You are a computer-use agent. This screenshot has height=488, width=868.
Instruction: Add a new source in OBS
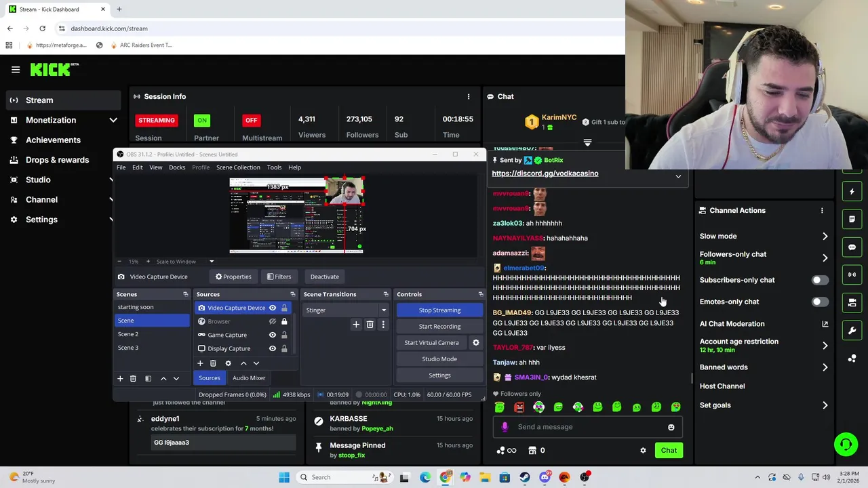pyautogui.click(x=200, y=363)
